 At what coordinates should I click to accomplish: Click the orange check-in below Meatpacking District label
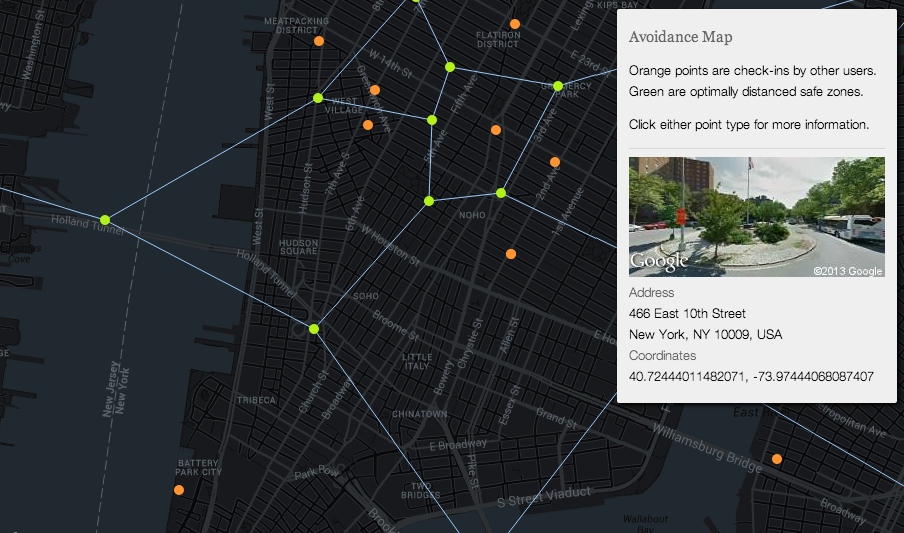tap(319, 41)
